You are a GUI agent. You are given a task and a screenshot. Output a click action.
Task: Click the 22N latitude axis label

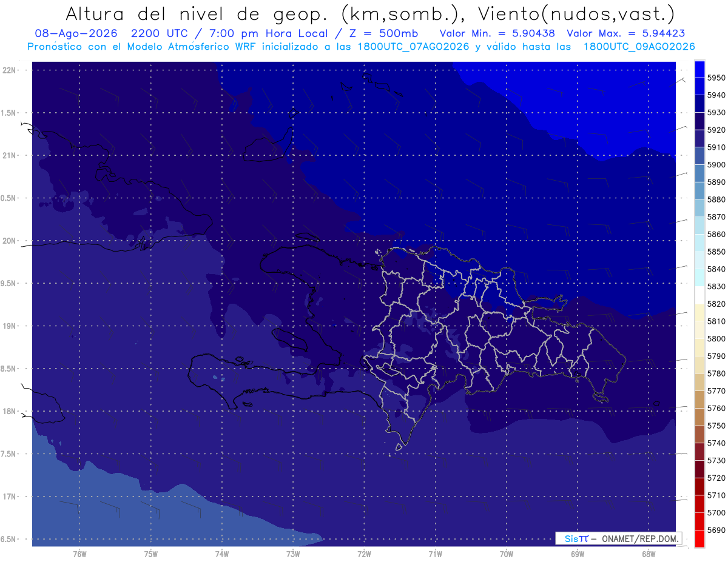(9, 70)
